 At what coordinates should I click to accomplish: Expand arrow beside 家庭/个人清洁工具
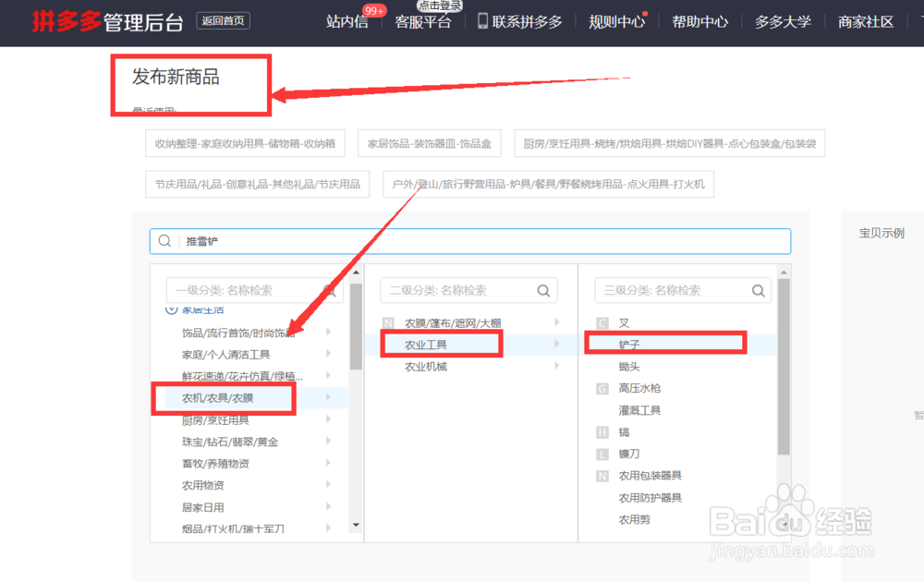tap(328, 354)
